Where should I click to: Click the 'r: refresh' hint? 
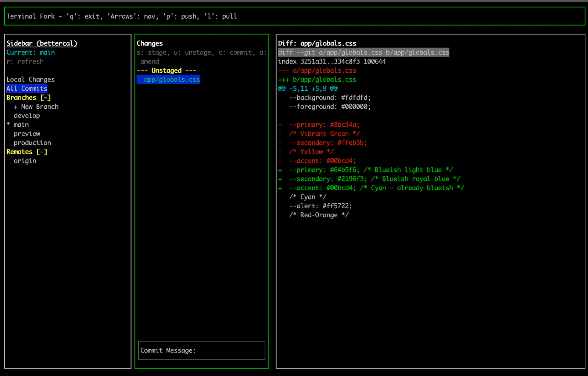[x=25, y=61]
